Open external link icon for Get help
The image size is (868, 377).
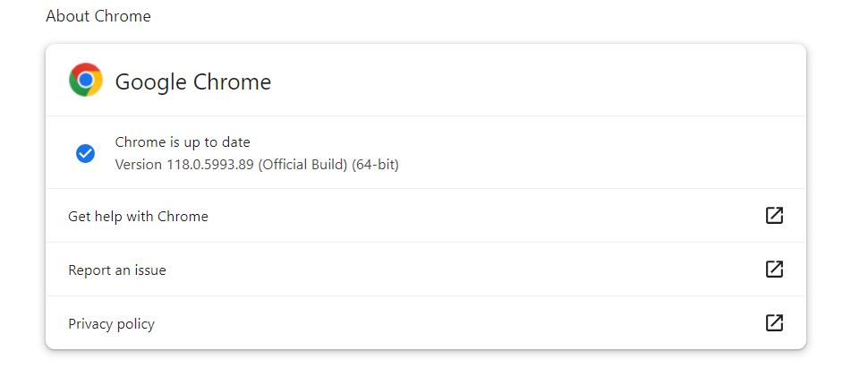[774, 216]
